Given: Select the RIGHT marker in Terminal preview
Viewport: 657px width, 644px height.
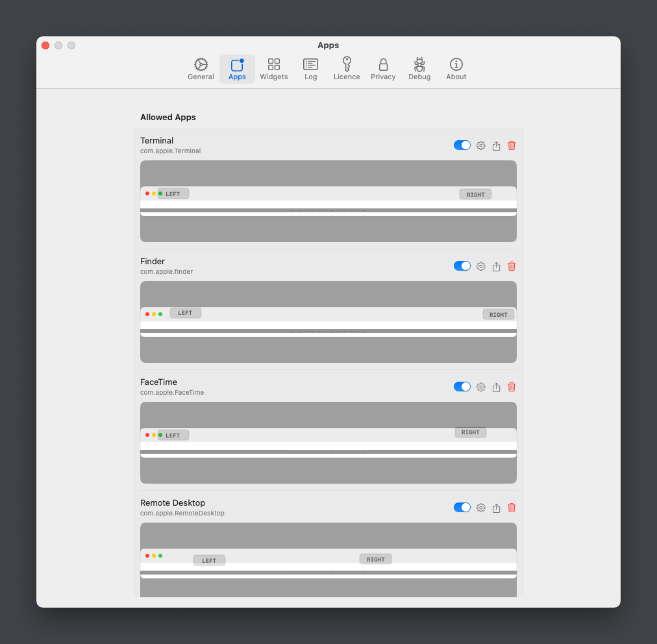Looking at the screenshot, I should [476, 194].
